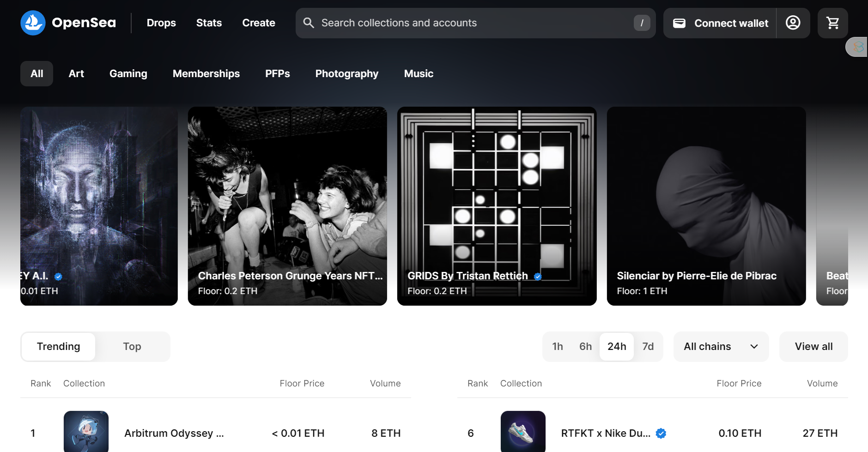Select the 6h time range
This screenshot has height=452, width=868.
585,346
